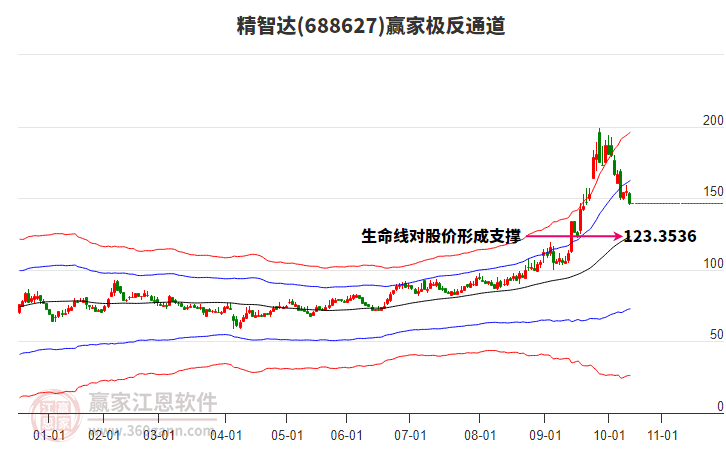Viewport: 726px width, 450px height.
Task: Click the 02-01 date axis label
Action: click(x=104, y=436)
